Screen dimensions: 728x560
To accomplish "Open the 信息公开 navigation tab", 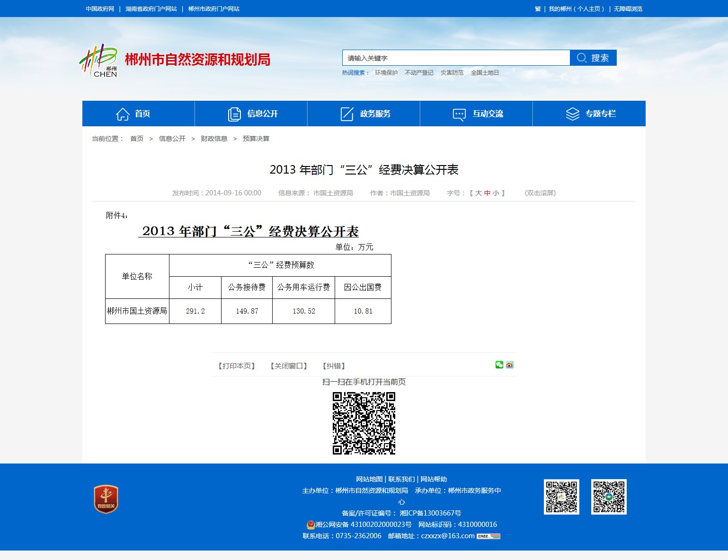I will click(251, 114).
